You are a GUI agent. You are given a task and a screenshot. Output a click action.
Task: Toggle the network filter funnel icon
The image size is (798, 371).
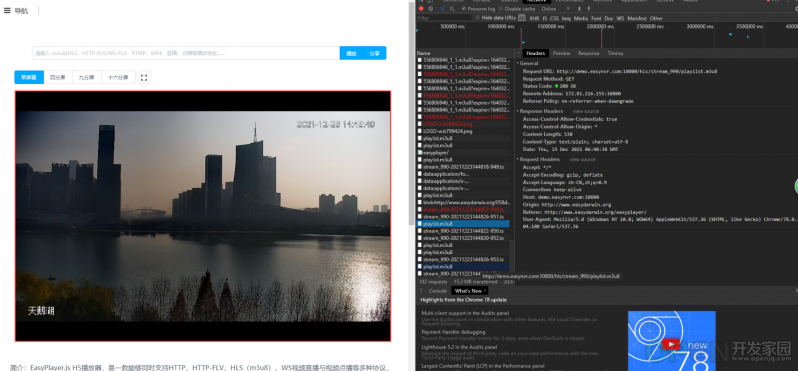[442, 9]
